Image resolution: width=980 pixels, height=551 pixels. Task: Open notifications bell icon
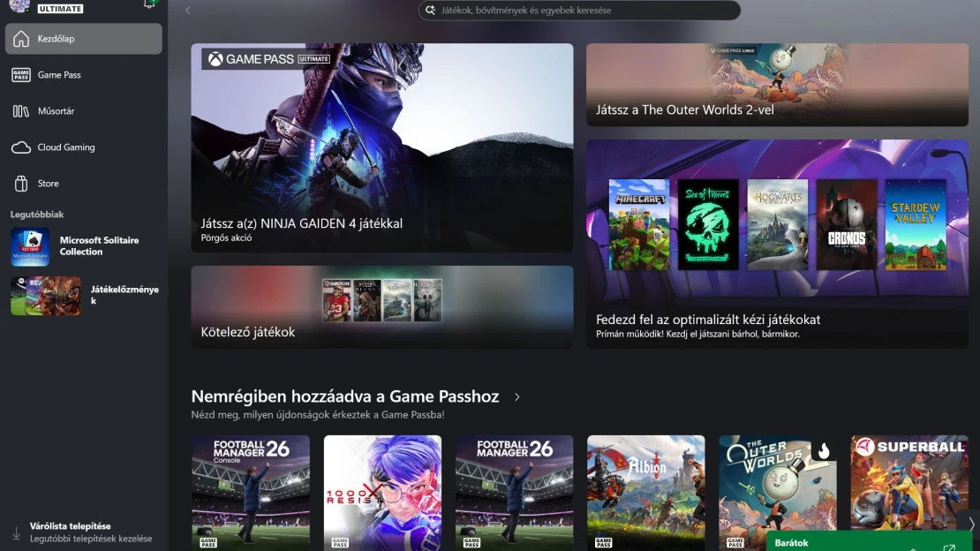(x=148, y=4)
